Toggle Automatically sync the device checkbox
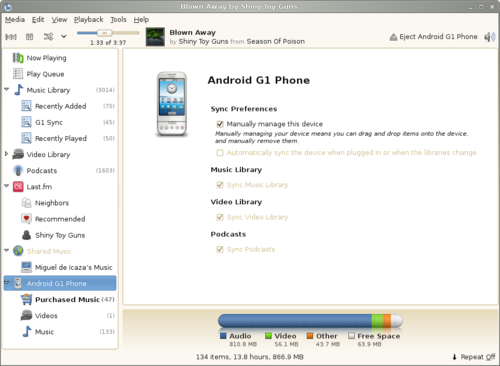 [x=220, y=153]
